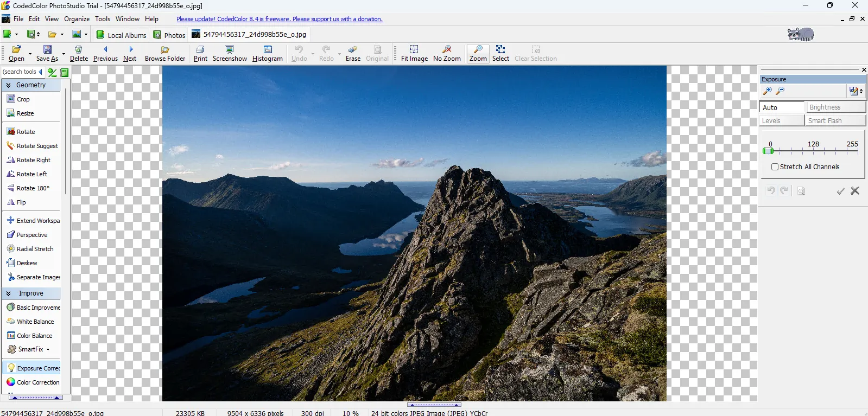
Task: Apply exposure changes with the checkmark
Action: pyautogui.click(x=840, y=191)
